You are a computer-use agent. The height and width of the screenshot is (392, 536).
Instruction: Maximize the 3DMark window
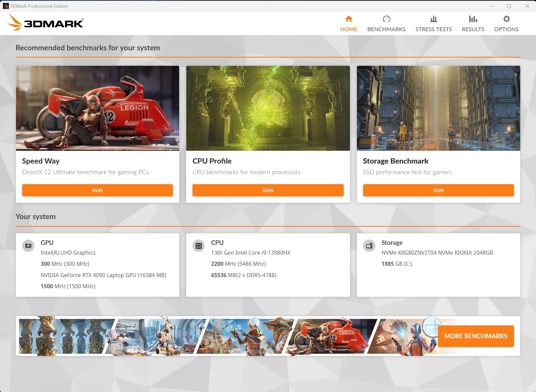pos(509,6)
